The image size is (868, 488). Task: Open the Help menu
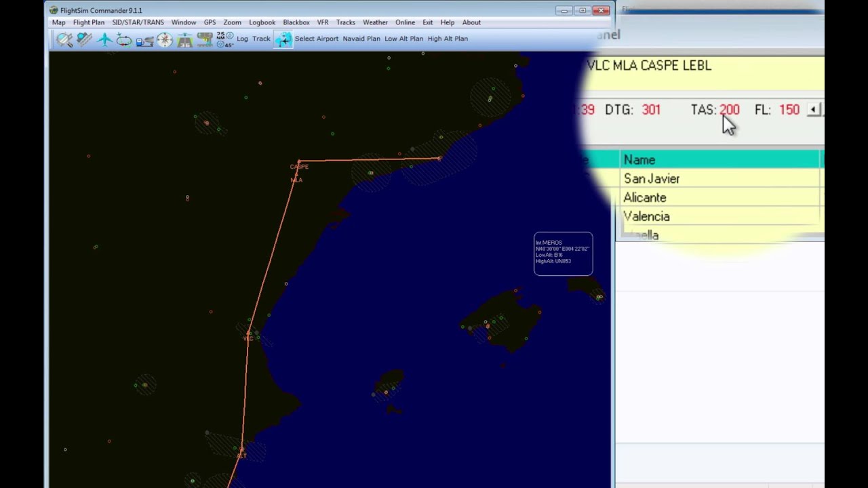point(448,22)
